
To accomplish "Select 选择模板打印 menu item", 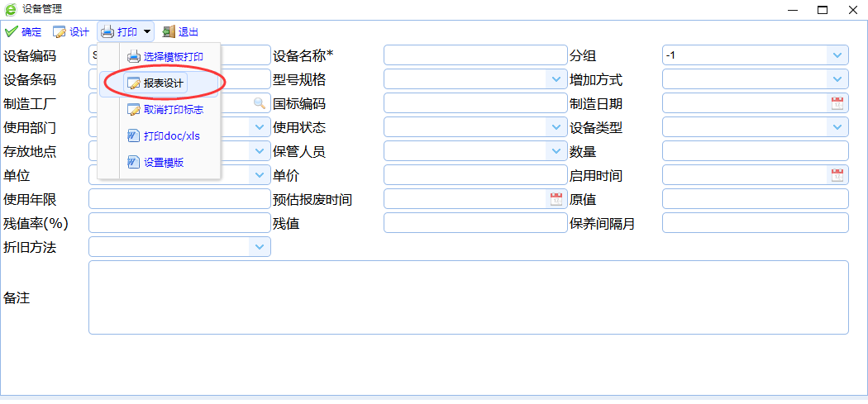I will (173, 57).
